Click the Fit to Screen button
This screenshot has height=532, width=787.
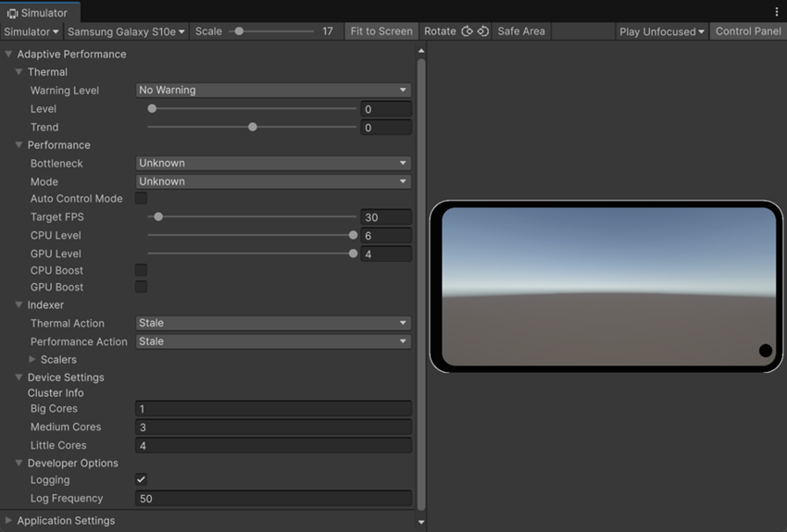pos(381,31)
